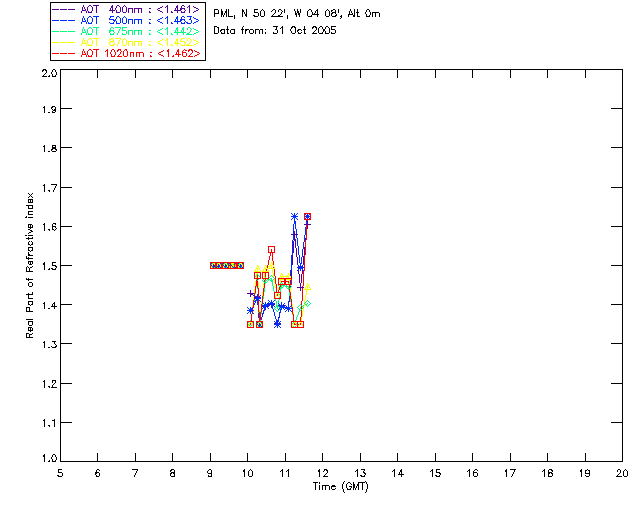Click the x-axis label 7
The height and width of the screenshot is (512, 640).
(135, 473)
